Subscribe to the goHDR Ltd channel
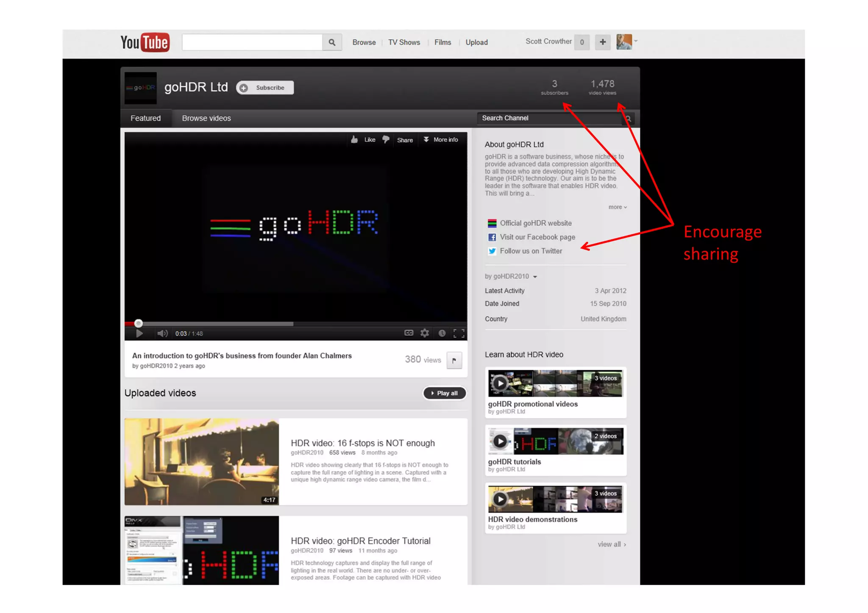This screenshot has height=613, width=868. click(265, 88)
